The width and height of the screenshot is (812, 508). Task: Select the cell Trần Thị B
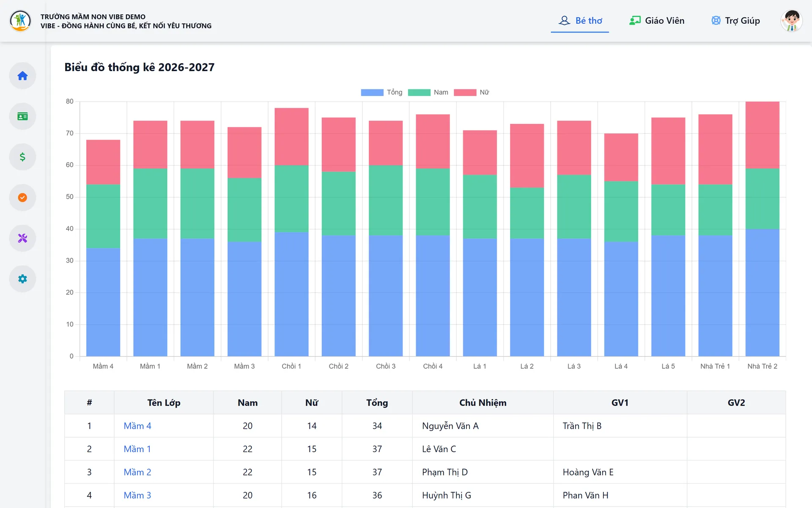(620, 426)
